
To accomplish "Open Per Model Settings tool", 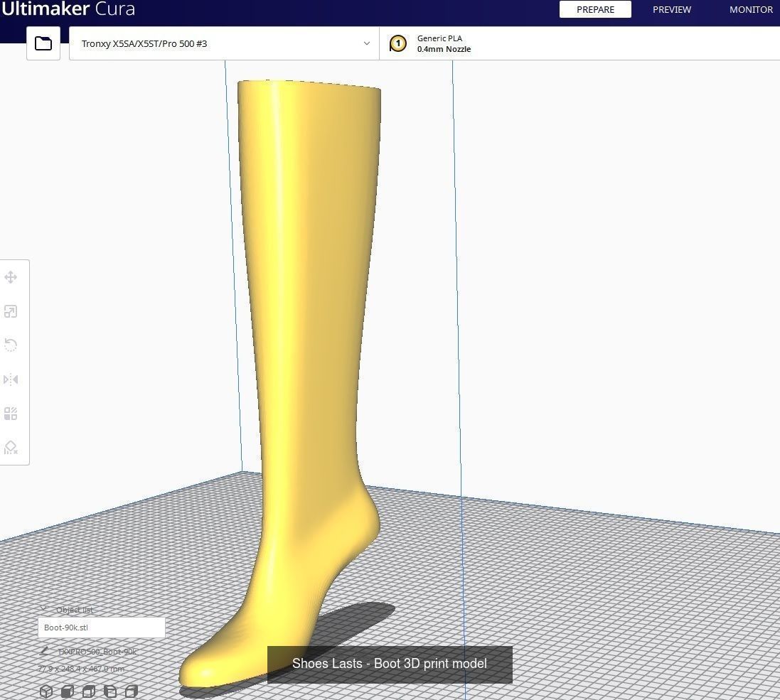I will (11, 414).
